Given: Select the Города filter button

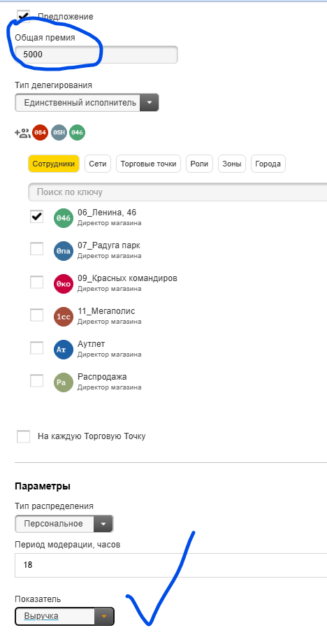Looking at the screenshot, I should [x=268, y=164].
